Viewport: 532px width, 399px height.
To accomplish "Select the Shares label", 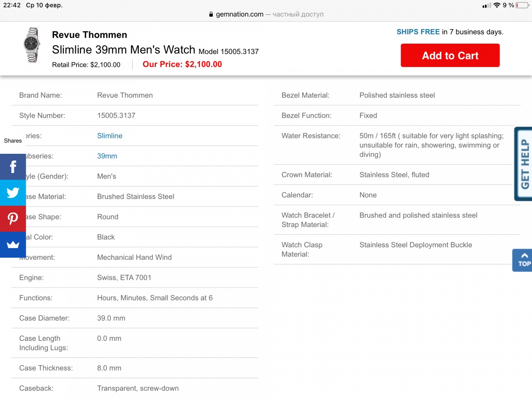I will pos(13,141).
